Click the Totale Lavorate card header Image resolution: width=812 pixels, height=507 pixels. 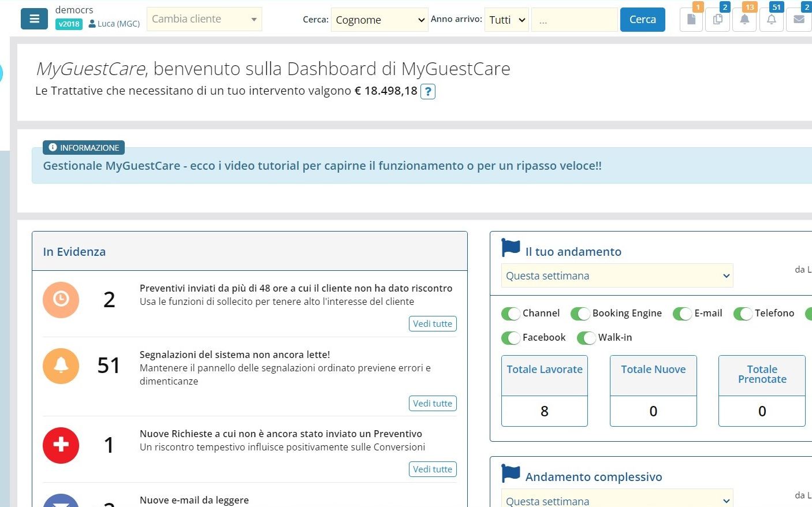click(x=545, y=375)
